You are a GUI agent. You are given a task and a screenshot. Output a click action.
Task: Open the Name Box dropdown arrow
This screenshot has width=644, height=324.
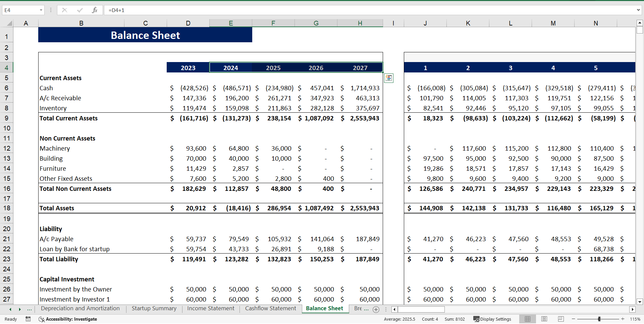pos(41,10)
